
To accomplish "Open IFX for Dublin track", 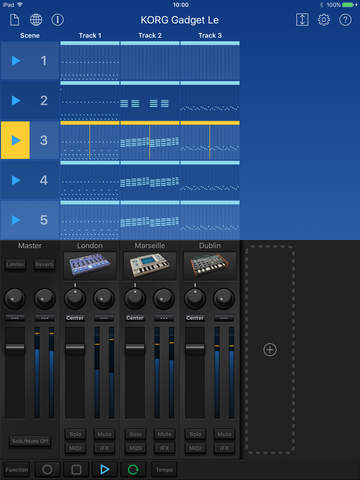I will (224, 448).
